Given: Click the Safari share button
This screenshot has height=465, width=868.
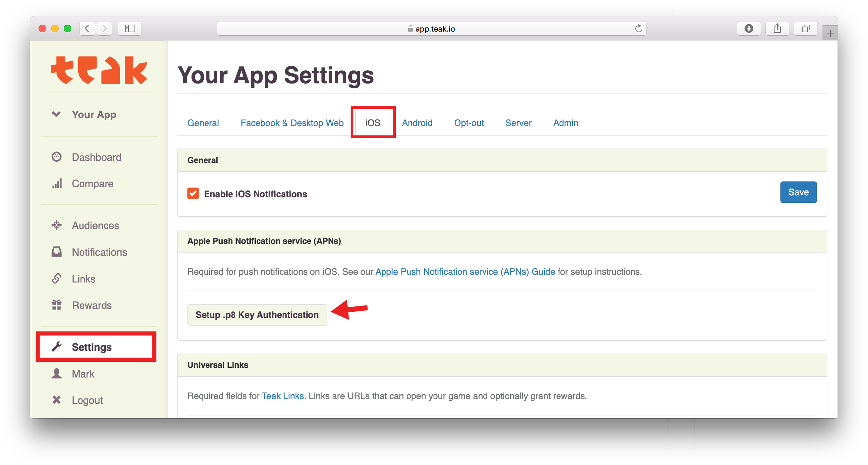Looking at the screenshot, I should click(777, 28).
